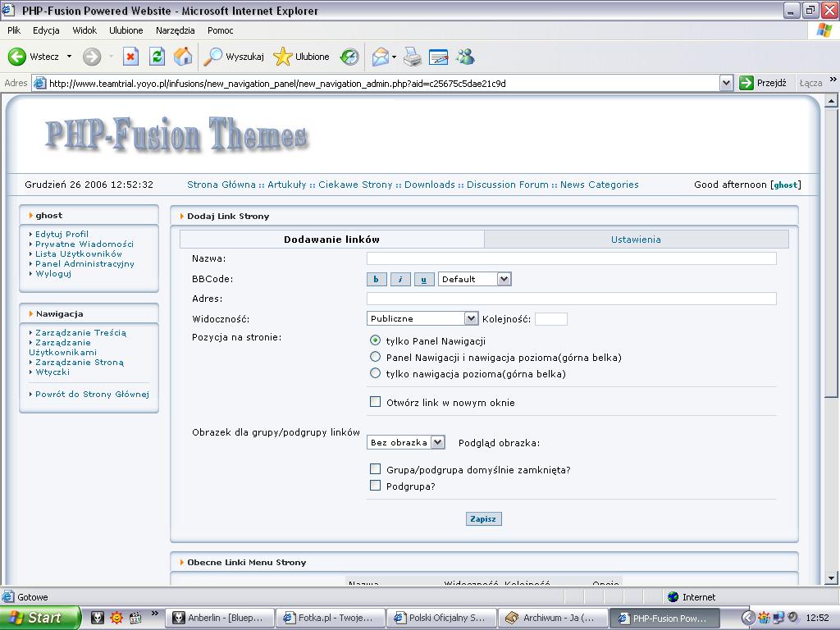
Task: Switch to 'Anberlin - [Bluep…' taskbar window
Action: (220, 618)
